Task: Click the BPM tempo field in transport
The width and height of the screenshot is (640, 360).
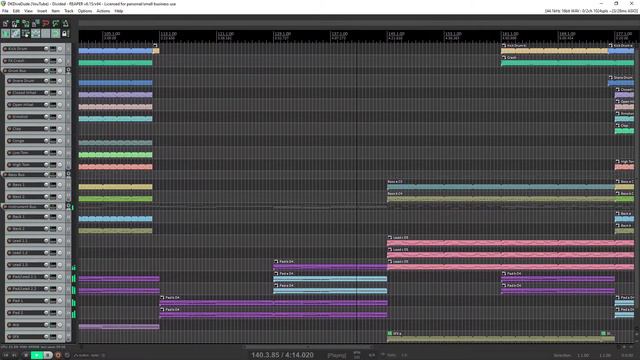Action: tap(357, 355)
